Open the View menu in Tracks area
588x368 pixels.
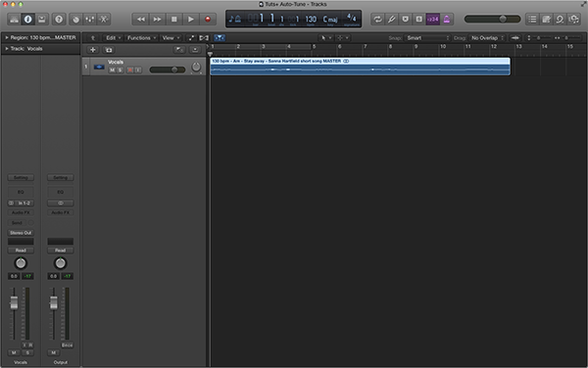coord(171,38)
